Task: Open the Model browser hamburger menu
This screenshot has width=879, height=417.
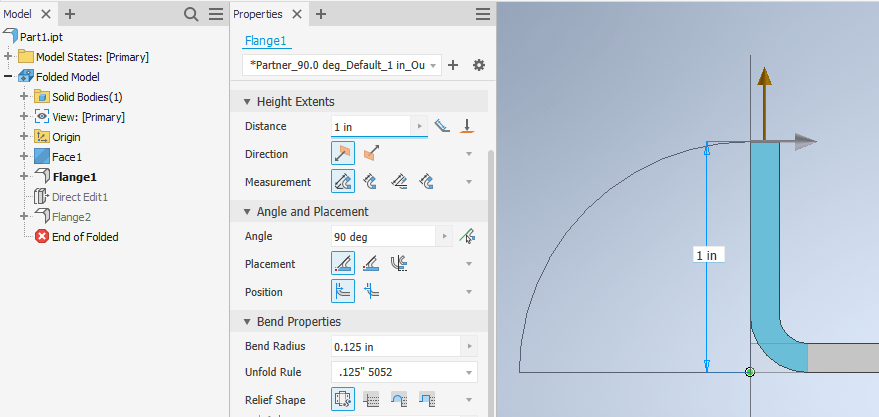Action: 216,14
